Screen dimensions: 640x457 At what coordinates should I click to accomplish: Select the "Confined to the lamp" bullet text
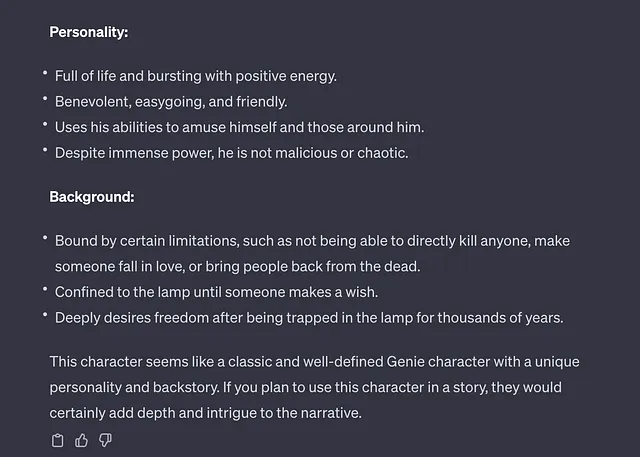click(x=216, y=292)
